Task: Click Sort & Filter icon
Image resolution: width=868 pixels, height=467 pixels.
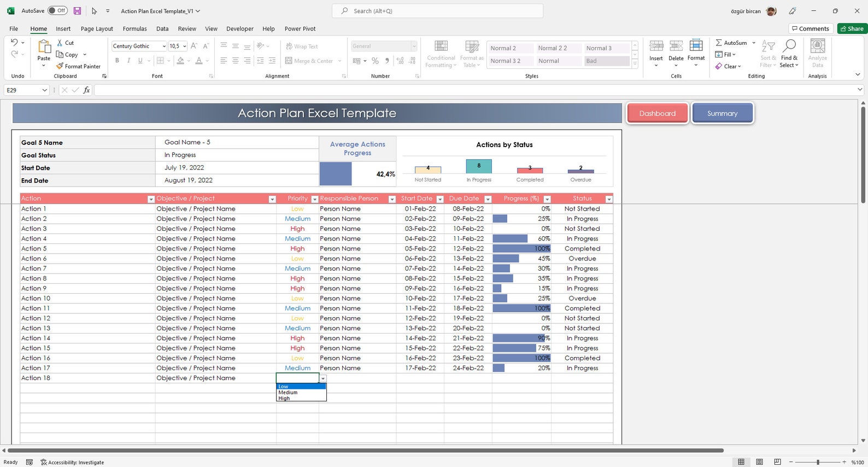Action: [x=768, y=46]
